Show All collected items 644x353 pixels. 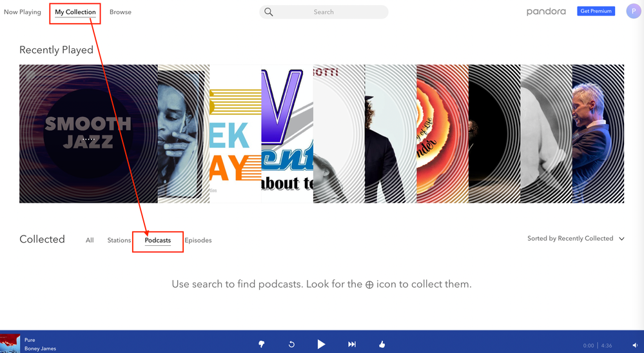(x=90, y=241)
